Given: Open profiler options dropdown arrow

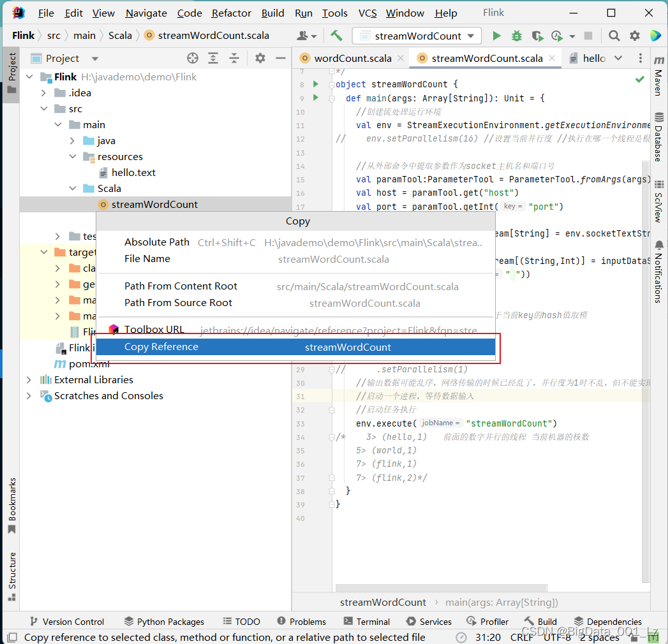Looking at the screenshot, I should (x=572, y=36).
